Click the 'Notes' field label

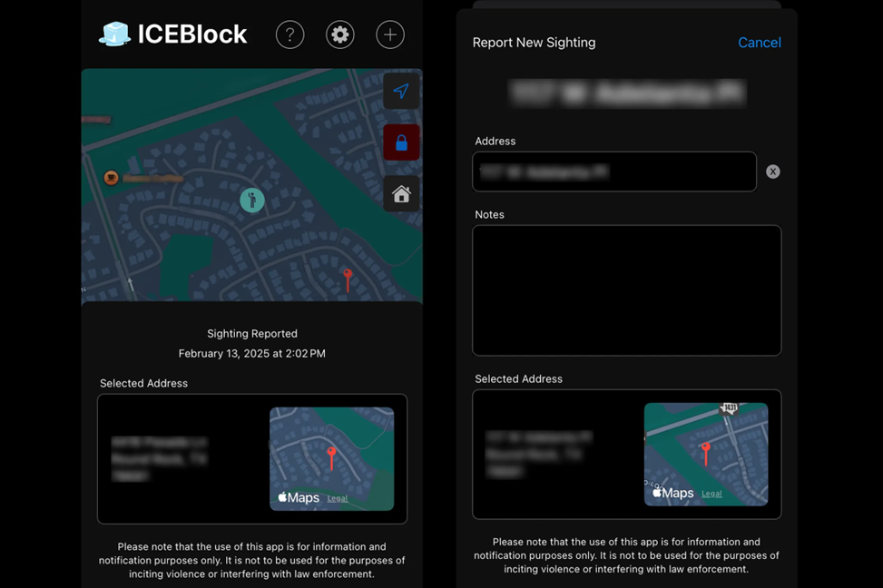(489, 214)
